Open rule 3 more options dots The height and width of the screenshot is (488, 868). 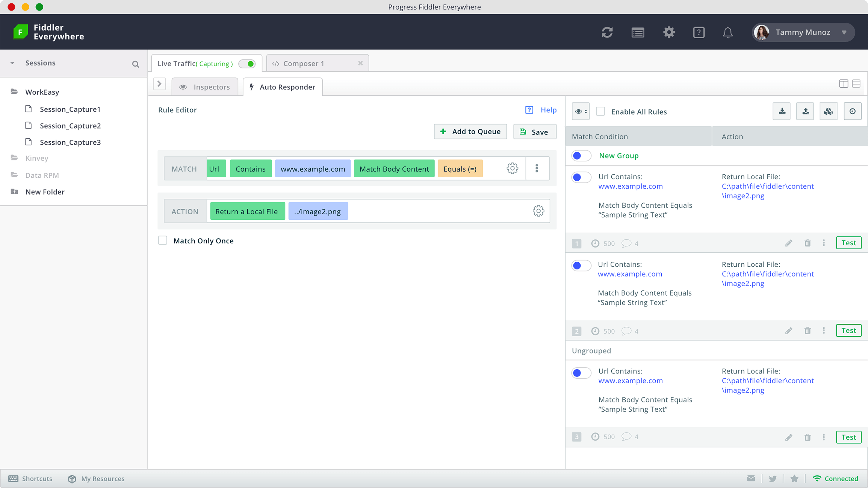(x=824, y=437)
